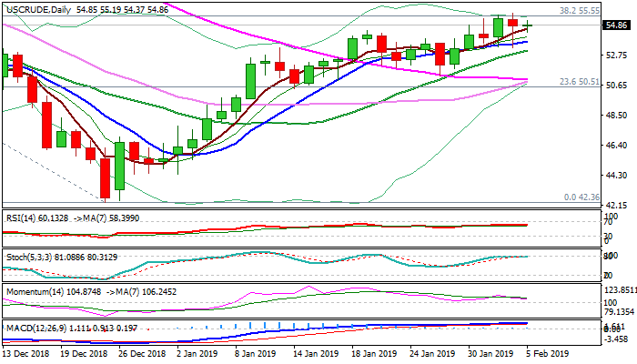Click the 26 Dec 2018 date label
637x364 pixels.
point(142,353)
